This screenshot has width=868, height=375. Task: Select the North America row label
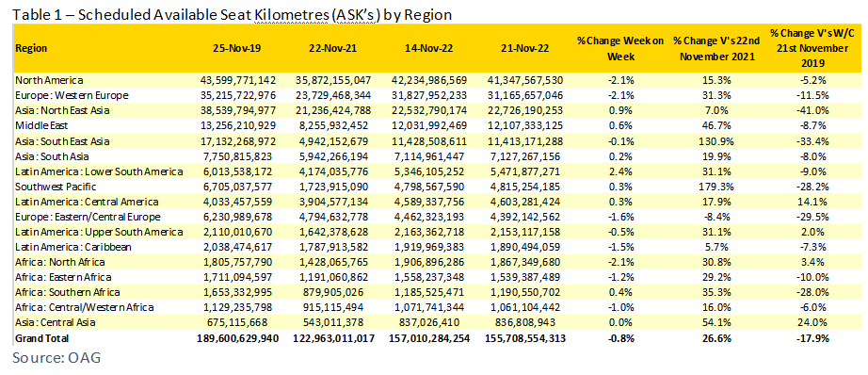[x=49, y=80]
